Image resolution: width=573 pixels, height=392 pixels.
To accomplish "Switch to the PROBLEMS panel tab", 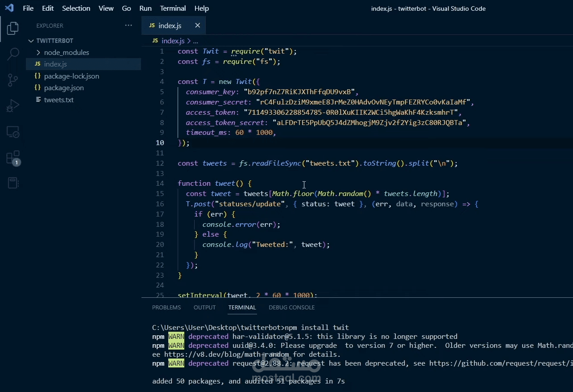I will point(166,307).
